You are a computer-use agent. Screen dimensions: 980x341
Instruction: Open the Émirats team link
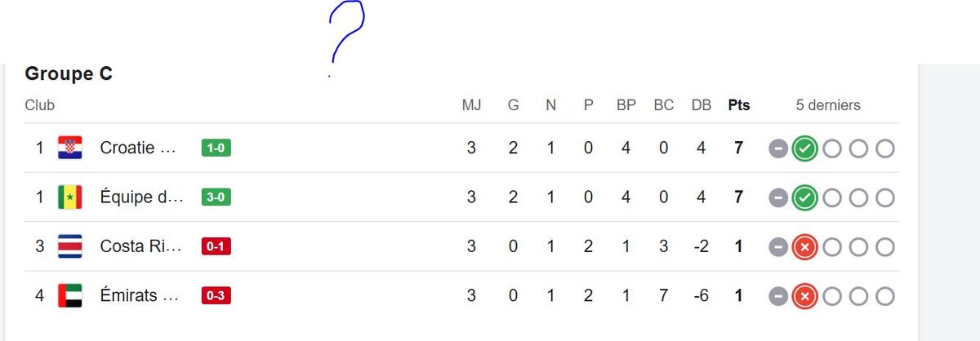[138, 295]
